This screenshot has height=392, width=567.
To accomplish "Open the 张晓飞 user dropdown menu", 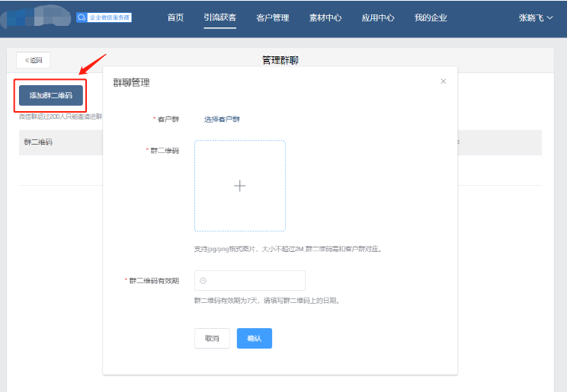I will tap(536, 18).
